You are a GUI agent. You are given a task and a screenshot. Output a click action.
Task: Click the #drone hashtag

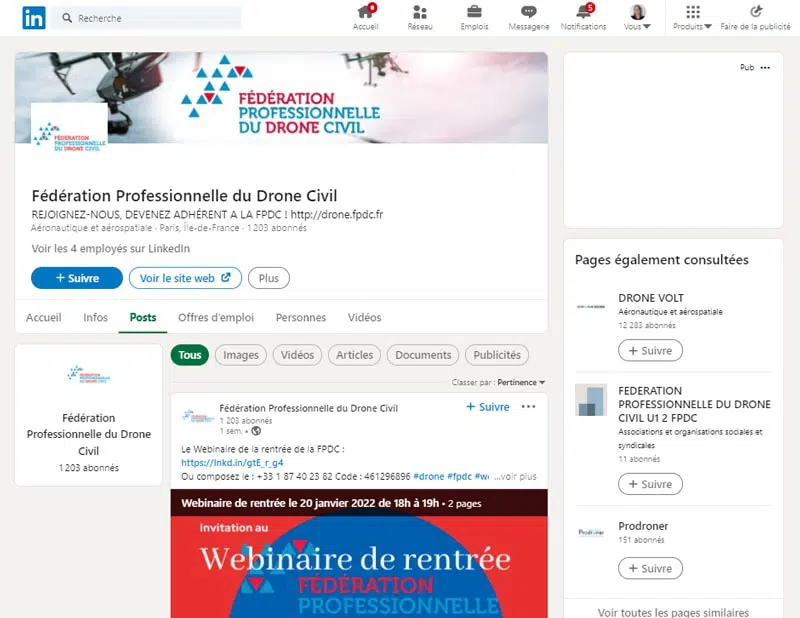(x=429, y=476)
